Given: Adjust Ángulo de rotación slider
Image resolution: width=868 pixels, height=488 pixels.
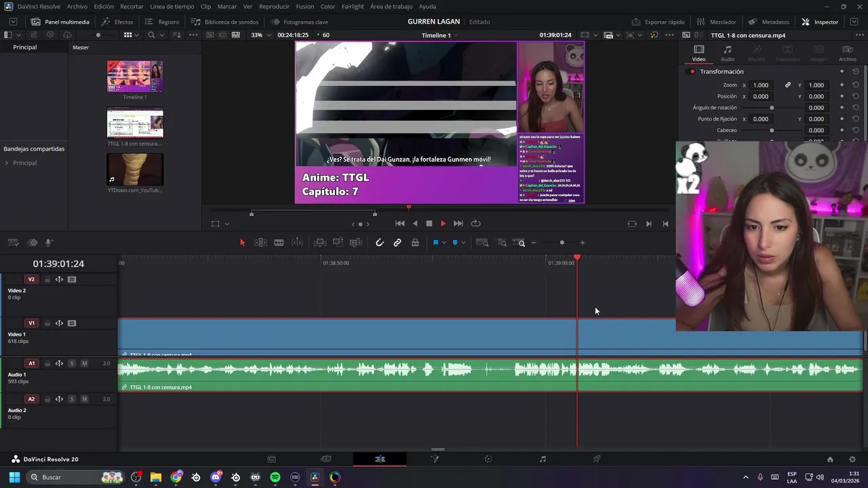Looking at the screenshot, I should pos(772,108).
